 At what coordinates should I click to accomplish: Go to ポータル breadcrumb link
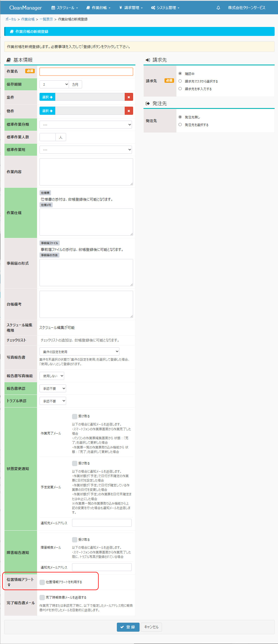pos(11,19)
